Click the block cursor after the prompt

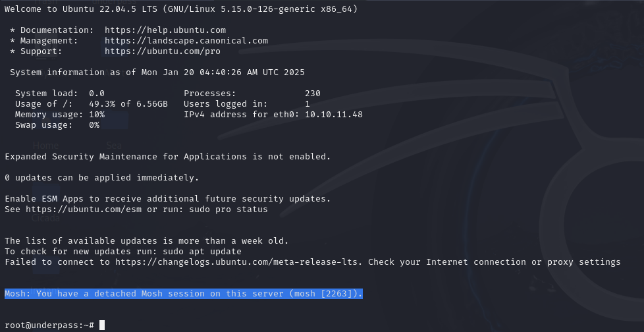point(102,325)
